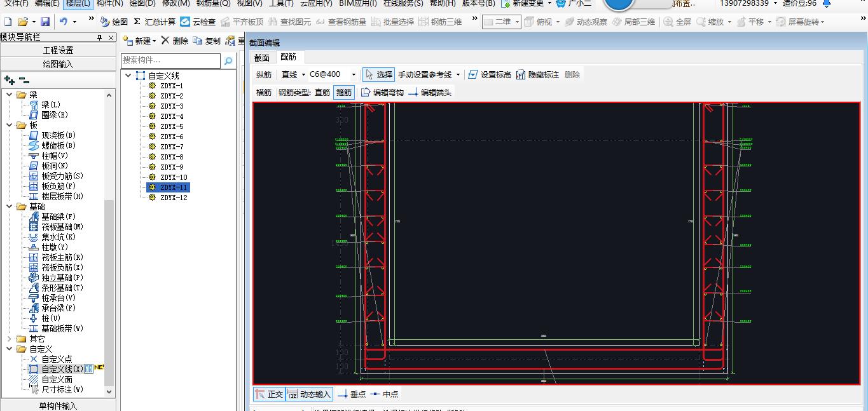Screen dimensions: 868x411
Task: Click 批量选择 batch select tool
Action: pos(392,22)
